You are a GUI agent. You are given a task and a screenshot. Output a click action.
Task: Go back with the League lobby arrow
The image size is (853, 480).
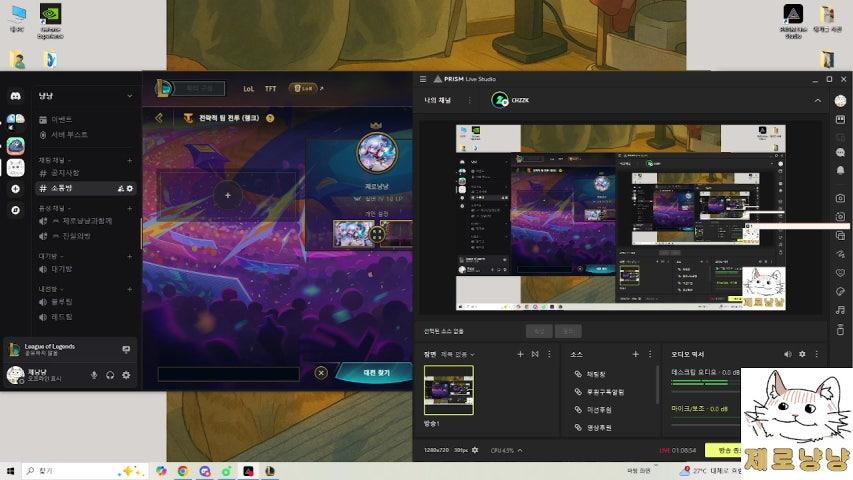(159, 118)
